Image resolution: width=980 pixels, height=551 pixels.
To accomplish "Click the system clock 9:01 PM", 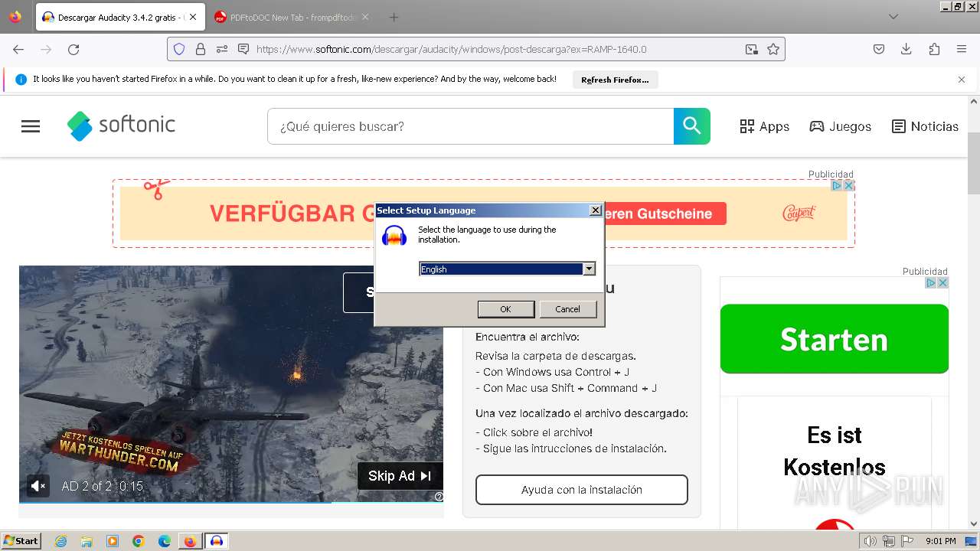I will point(940,541).
